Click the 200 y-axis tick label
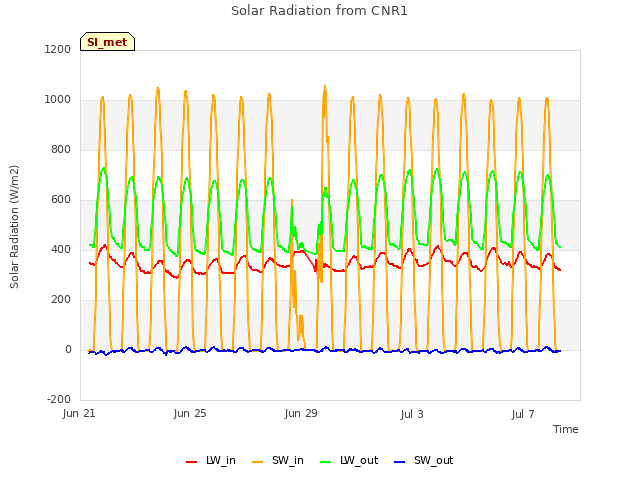Image resolution: width=640 pixels, height=480 pixels. point(61,300)
